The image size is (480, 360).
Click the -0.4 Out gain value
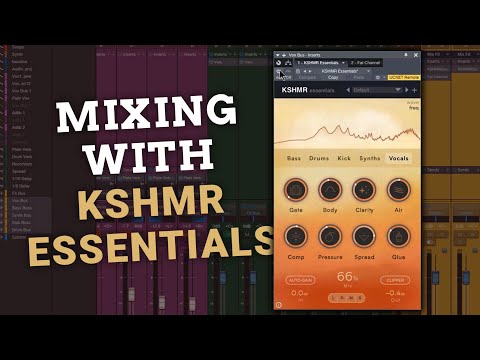click(x=395, y=293)
